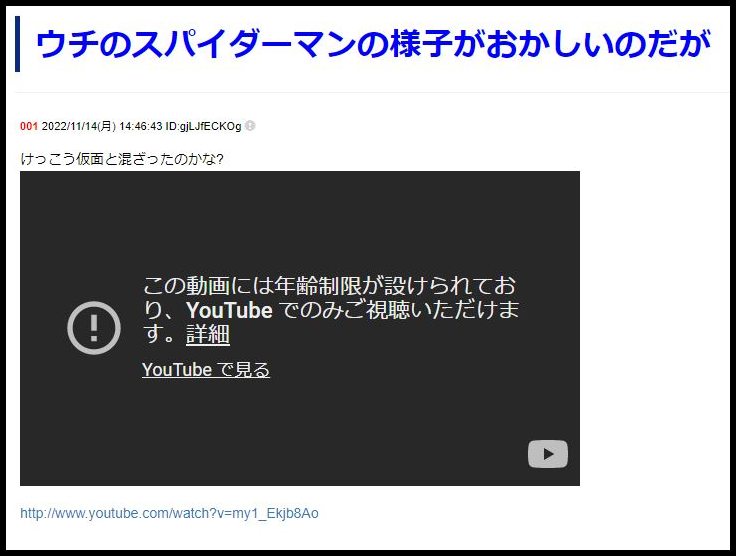The width and height of the screenshot is (736, 556).
Task: Click the YouTube logo play button
Action: click(x=548, y=454)
